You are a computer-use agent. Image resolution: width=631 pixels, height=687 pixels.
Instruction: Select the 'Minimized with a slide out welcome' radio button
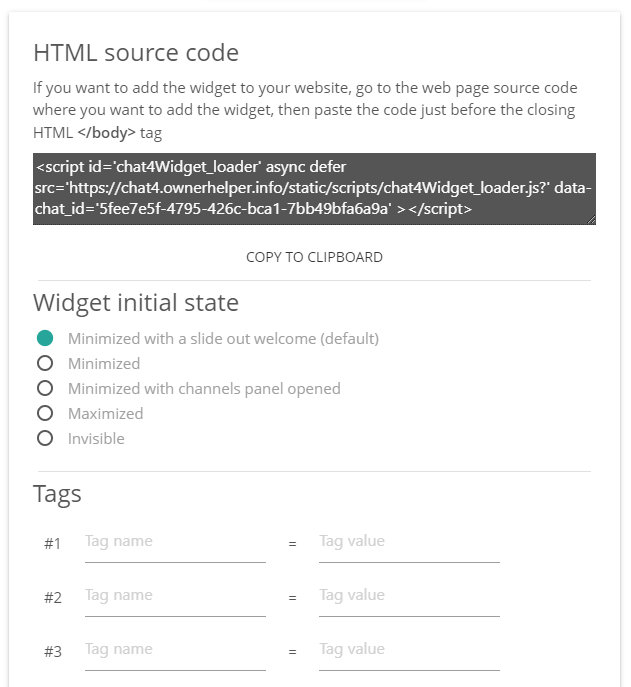(x=45, y=338)
